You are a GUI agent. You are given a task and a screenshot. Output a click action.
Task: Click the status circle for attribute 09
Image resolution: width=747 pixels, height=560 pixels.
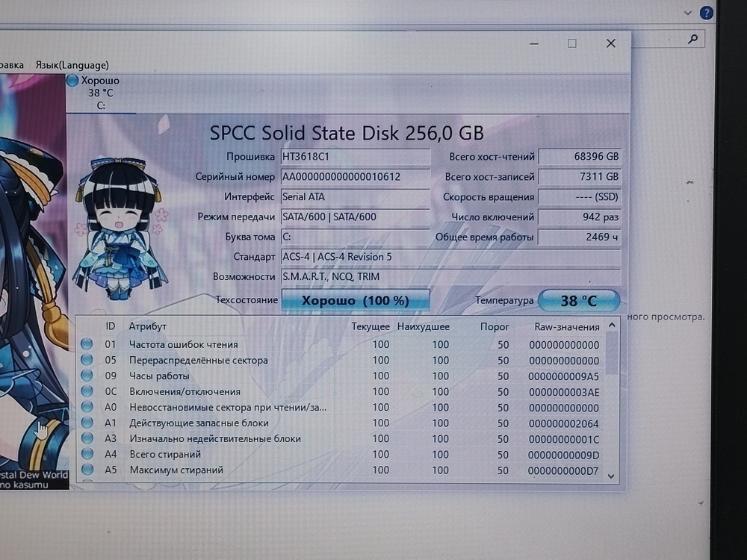click(87, 376)
